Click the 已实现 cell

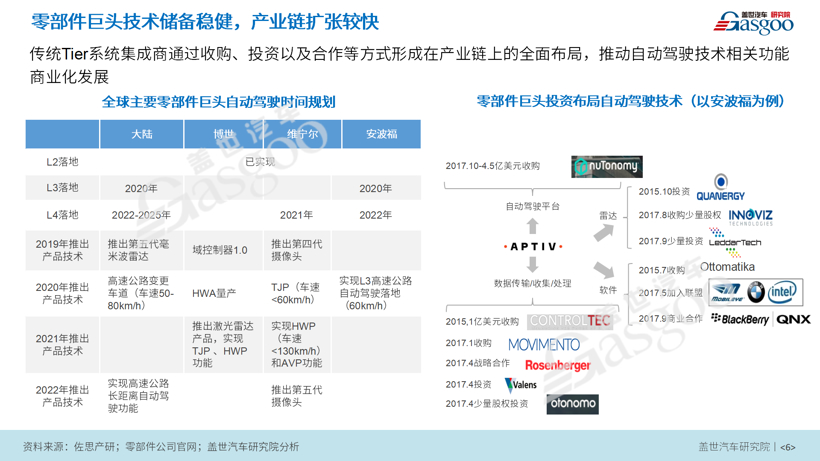(260, 162)
